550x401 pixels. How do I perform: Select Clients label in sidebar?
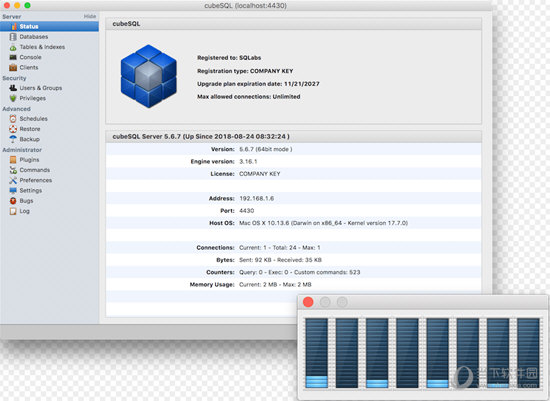(x=29, y=67)
